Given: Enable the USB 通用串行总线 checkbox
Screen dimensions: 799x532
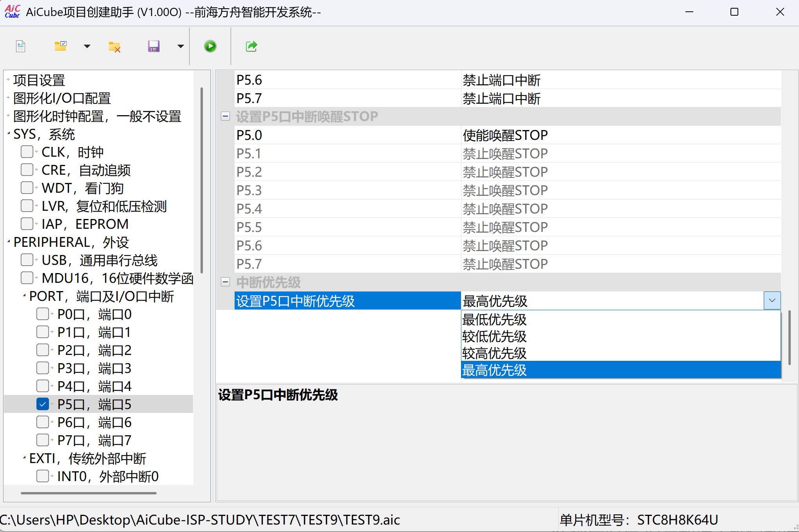Looking at the screenshot, I should pyautogui.click(x=27, y=260).
